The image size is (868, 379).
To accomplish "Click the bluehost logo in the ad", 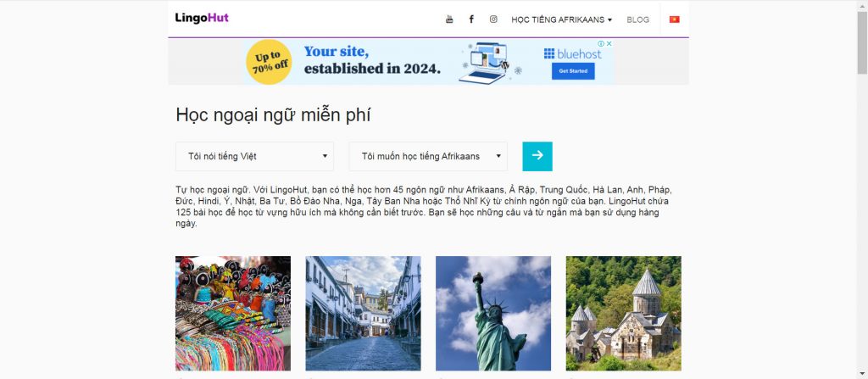I will click(572, 53).
